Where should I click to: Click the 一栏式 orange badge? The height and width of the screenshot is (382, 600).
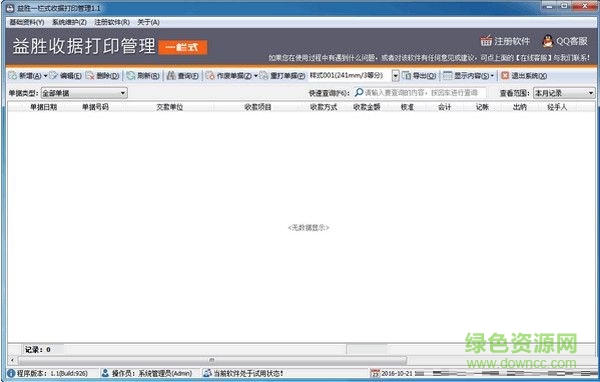(x=183, y=47)
